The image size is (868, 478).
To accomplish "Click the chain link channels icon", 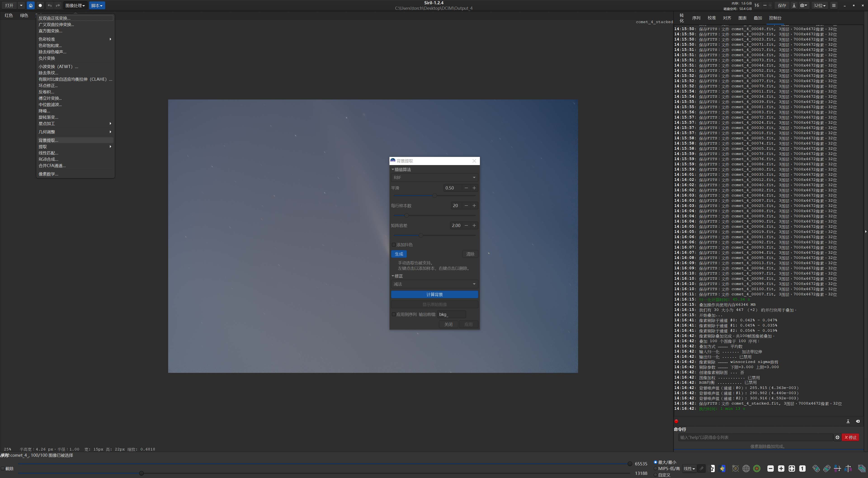I will [x=701, y=469].
